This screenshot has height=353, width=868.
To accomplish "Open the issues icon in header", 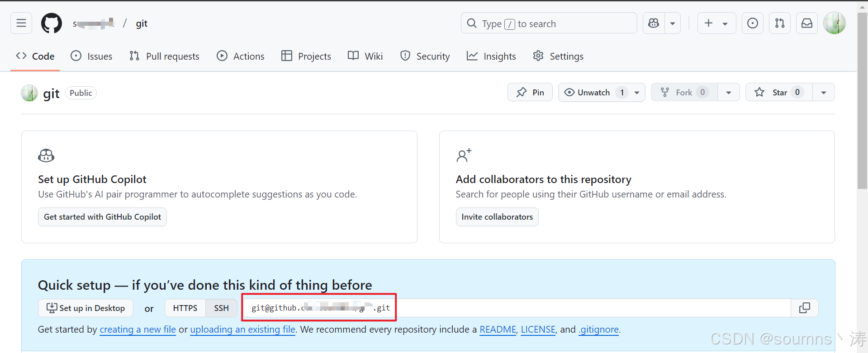I will pyautogui.click(x=753, y=23).
